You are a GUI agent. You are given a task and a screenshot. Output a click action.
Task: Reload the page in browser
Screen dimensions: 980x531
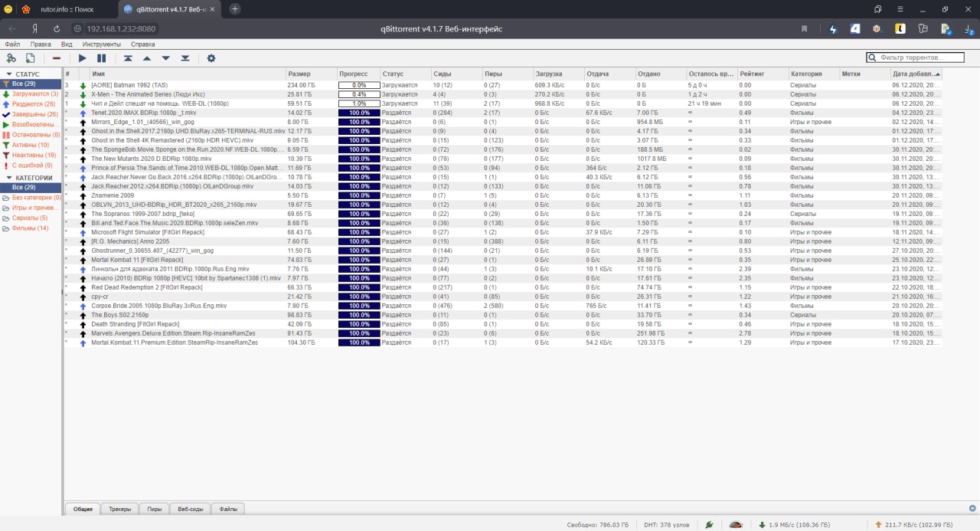pyautogui.click(x=57, y=28)
